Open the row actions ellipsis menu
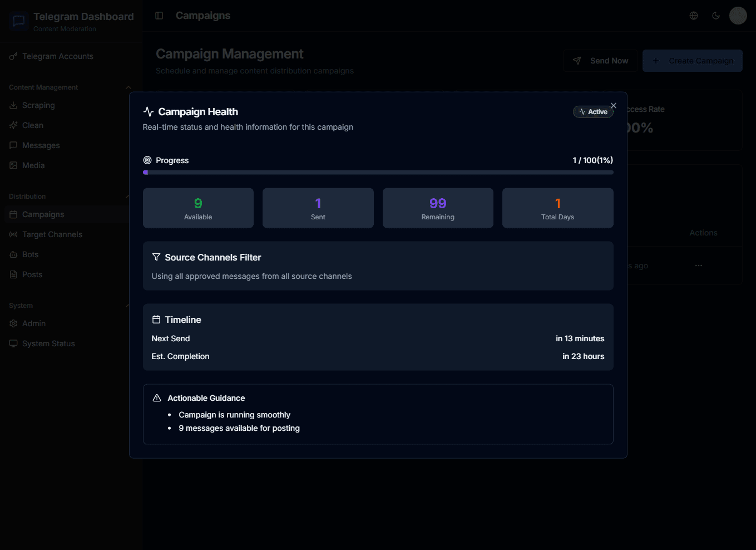 click(699, 266)
